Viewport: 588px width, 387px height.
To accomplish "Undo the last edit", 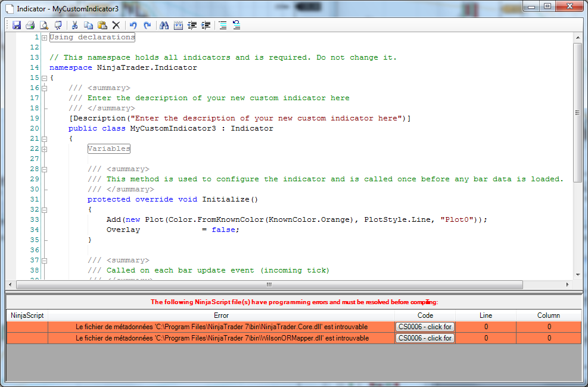I will click(133, 25).
